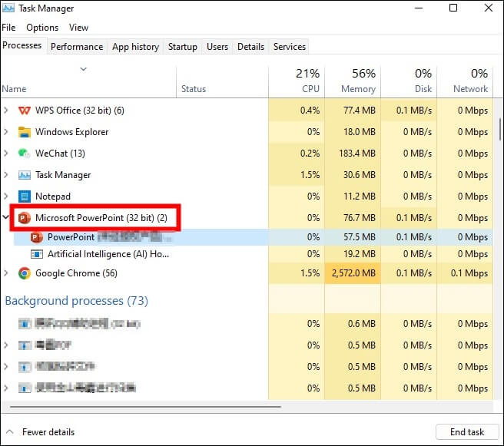Click the icon of the first background process
Screen dimensions: 504x446
[25, 324]
